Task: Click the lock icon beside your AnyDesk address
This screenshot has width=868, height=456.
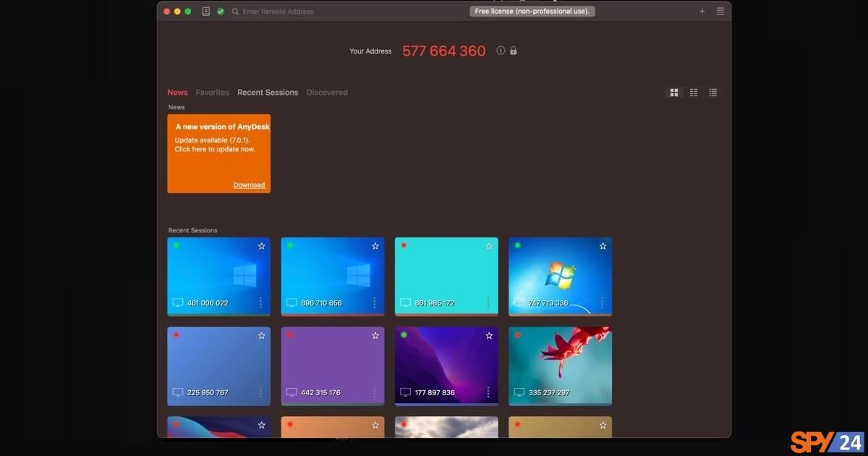Action: click(513, 51)
